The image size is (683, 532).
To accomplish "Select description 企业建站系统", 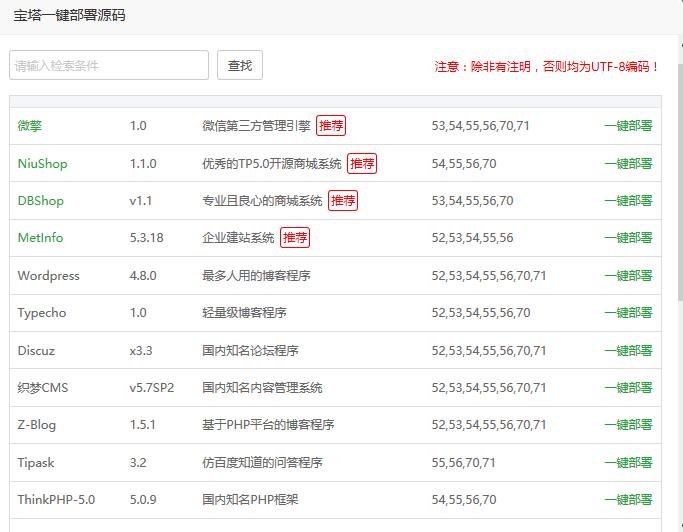I will pos(238,238).
